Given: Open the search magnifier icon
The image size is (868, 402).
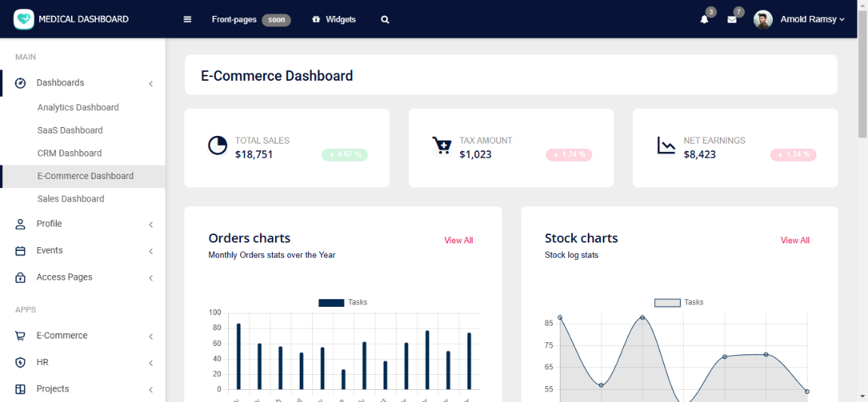Looking at the screenshot, I should click(x=385, y=20).
